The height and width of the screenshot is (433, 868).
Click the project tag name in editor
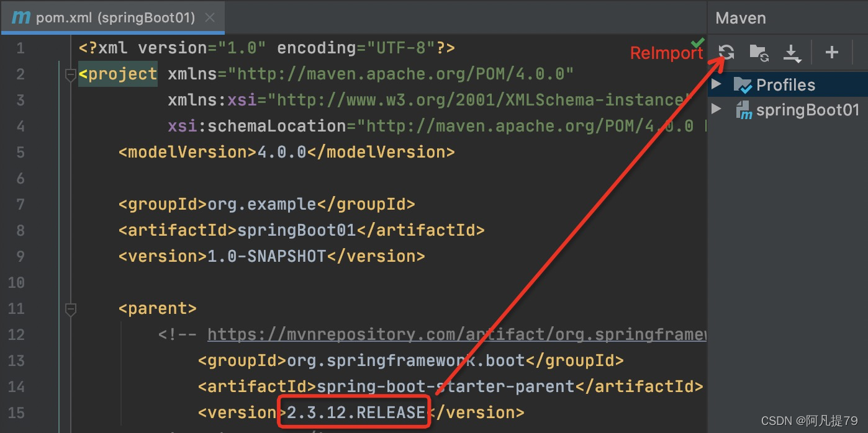pyautogui.click(x=122, y=74)
